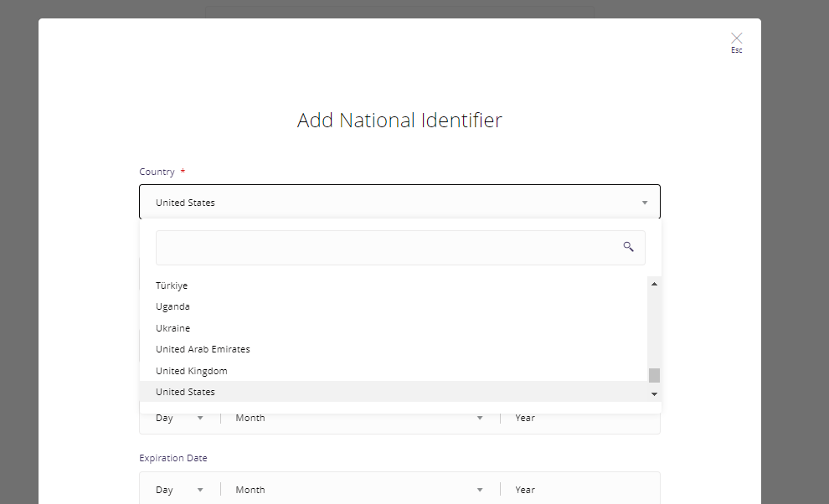Click the scrollbar down arrow
The height and width of the screenshot is (504, 829).
655,393
